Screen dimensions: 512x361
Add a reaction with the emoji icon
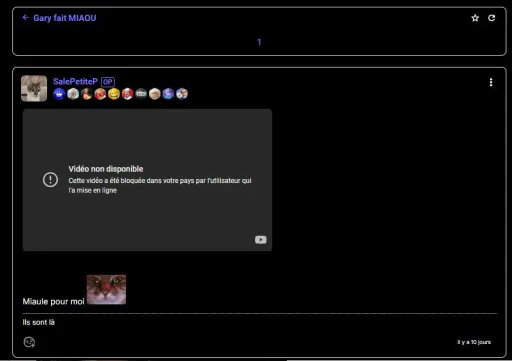[x=29, y=342]
